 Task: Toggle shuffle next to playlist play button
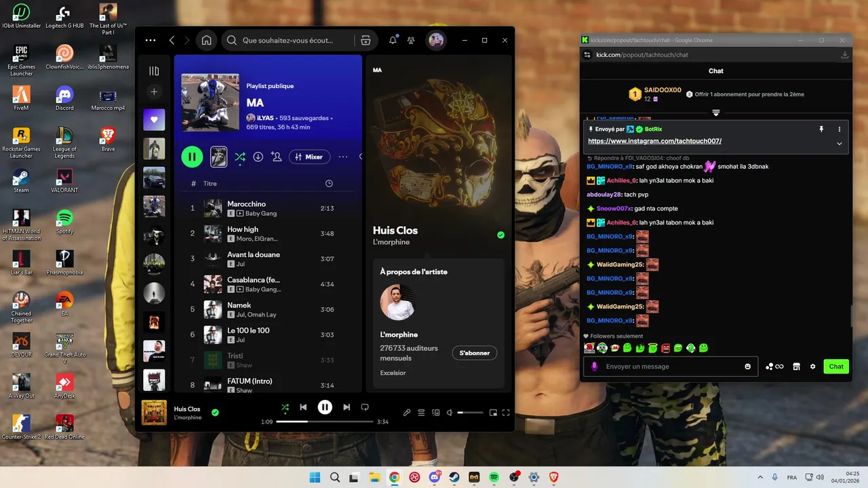[239, 157]
